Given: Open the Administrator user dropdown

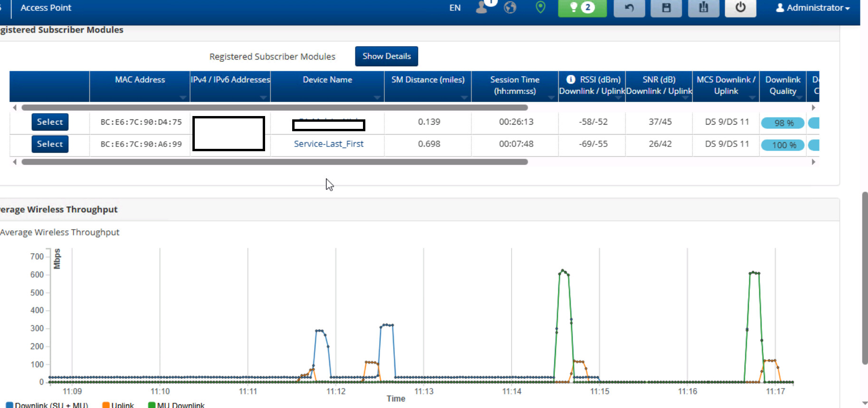Looking at the screenshot, I should (812, 8).
